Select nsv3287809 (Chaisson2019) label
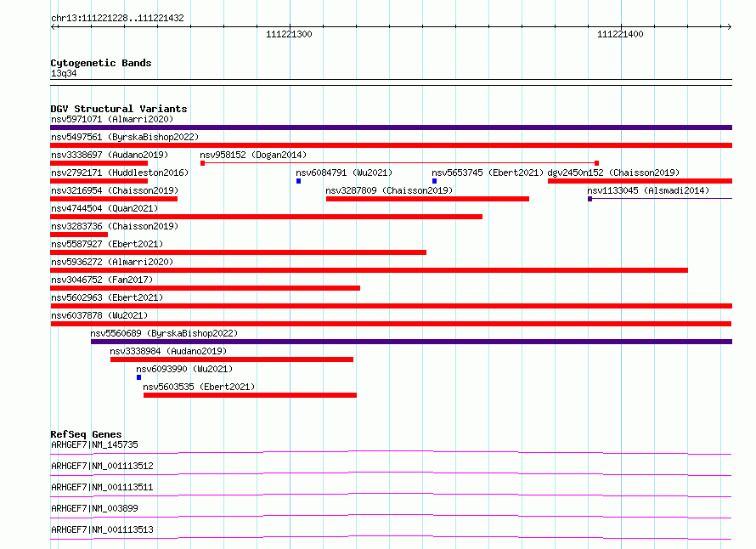This screenshot has height=549, width=756. (389, 190)
